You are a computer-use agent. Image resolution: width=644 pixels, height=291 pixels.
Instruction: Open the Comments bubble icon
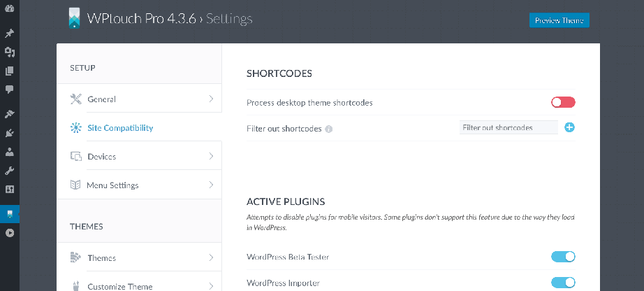coord(10,90)
